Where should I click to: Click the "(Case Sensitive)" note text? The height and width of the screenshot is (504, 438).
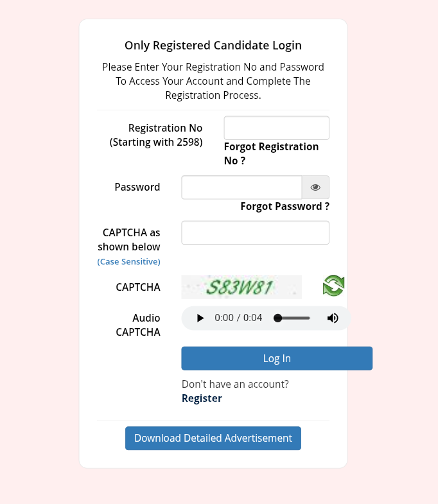(x=129, y=261)
